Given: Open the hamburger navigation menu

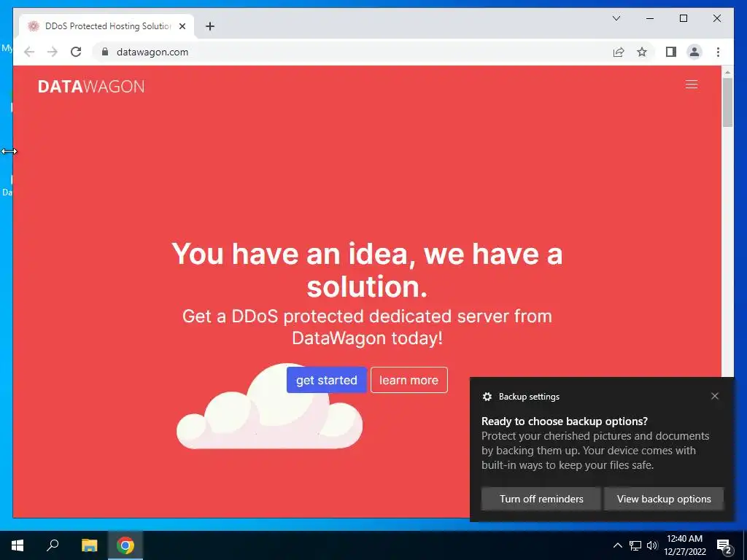Looking at the screenshot, I should coord(692,85).
